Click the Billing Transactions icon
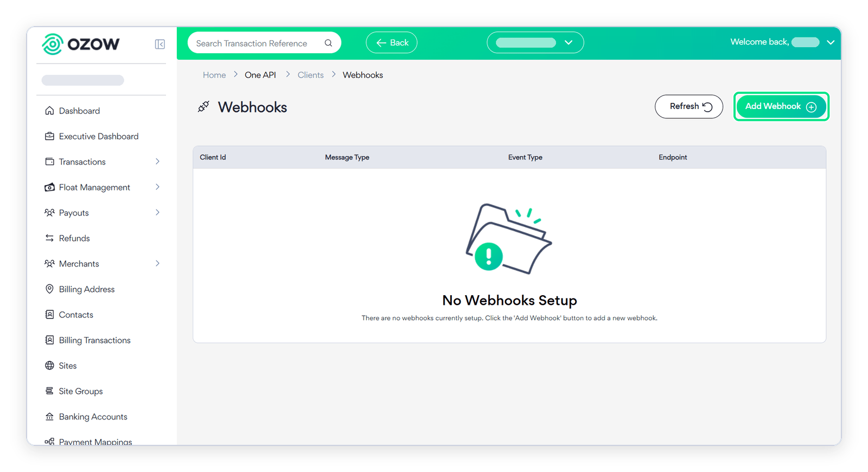Screen dimensions: 868x472 coord(49,340)
